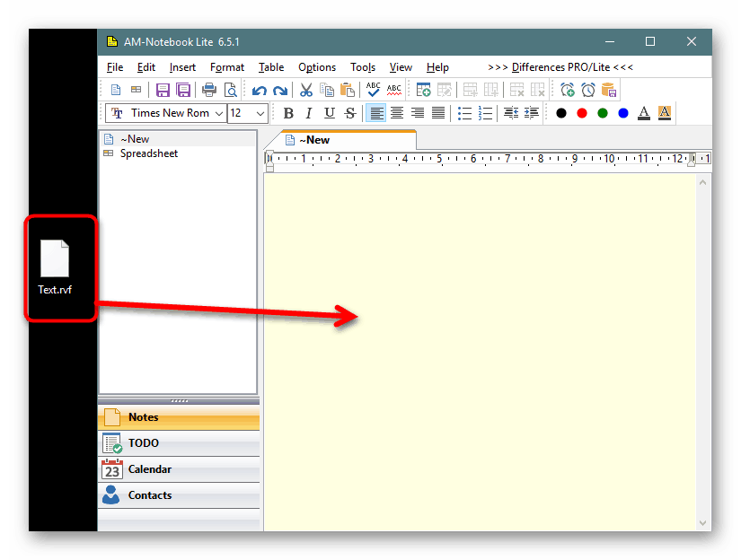Click the disabled delete table row icon

[517, 90]
